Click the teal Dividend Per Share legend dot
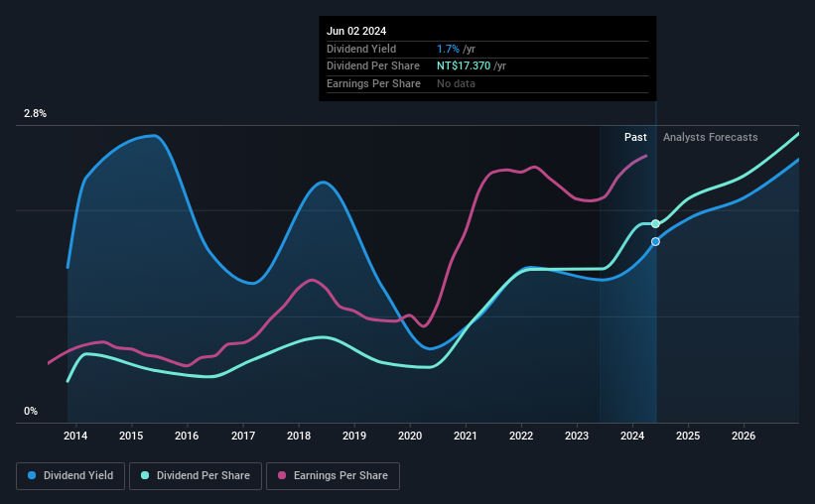Image resolution: width=815 pixels, height=504 pixels. (145, 475)
